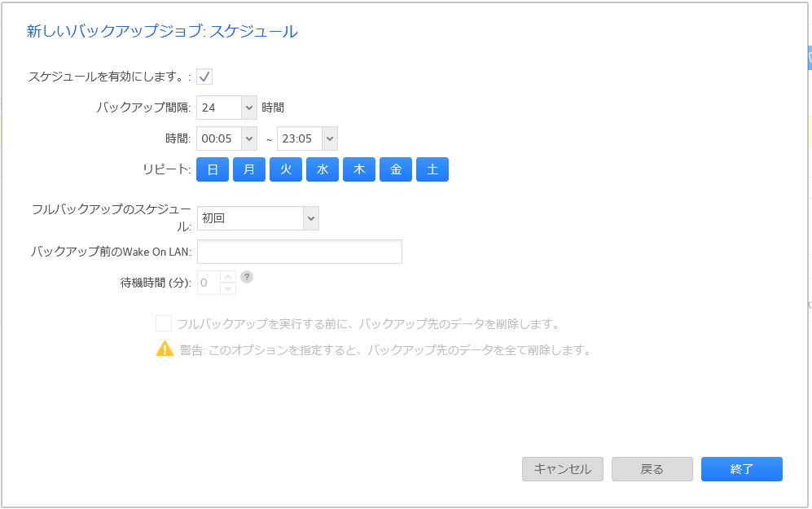
Task: Toggle the 日 (Sunday) repeat button
Action: [x=213, y=169]
